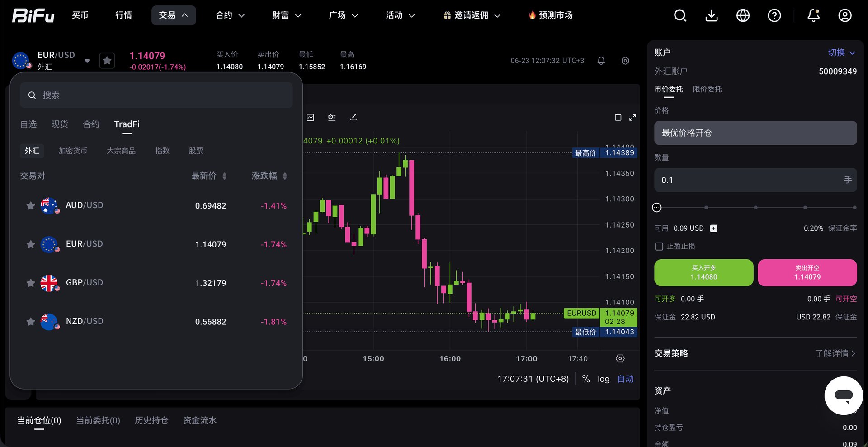Expand the 财富 dropdown menu

[x=286, y=15]
